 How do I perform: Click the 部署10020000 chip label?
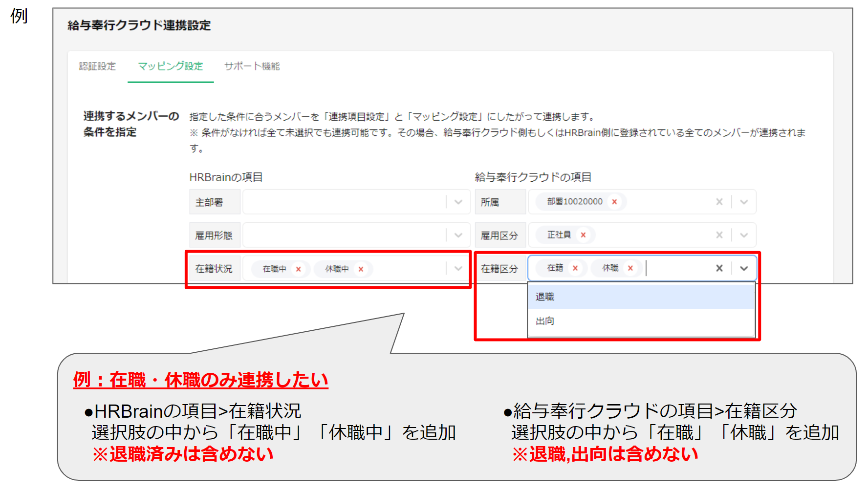click(x=575, y=202)
